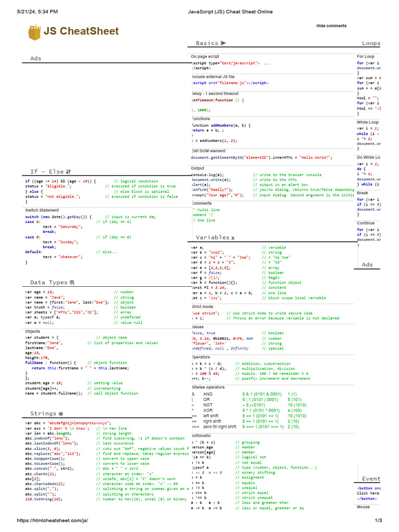Click the 'Bitwise operators' subheading
The height and width of the screenshot is (532, 399).
point(208,387)
